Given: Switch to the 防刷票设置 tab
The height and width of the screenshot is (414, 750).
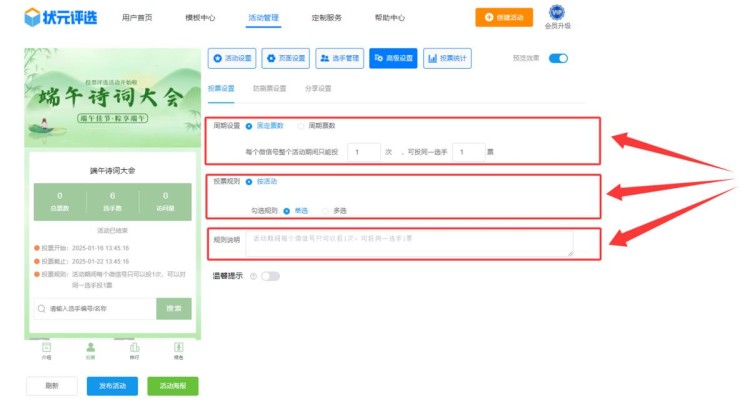Looking at the screenshot, I should 269,88.
